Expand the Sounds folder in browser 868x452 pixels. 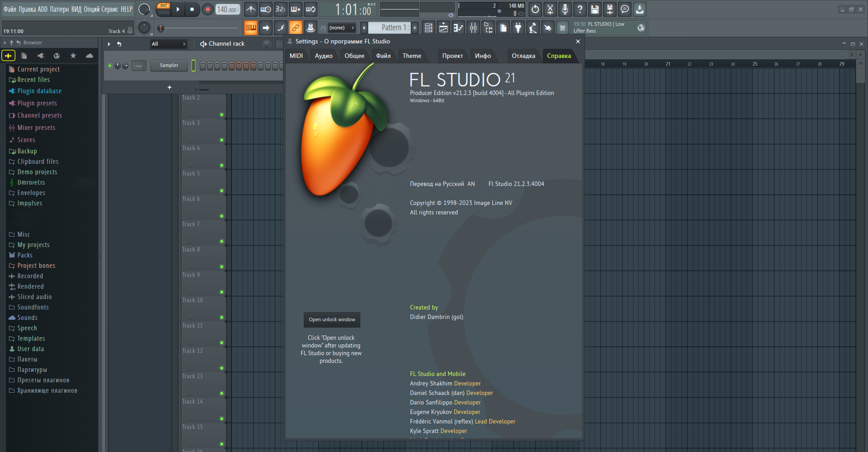tap(27, 318)
